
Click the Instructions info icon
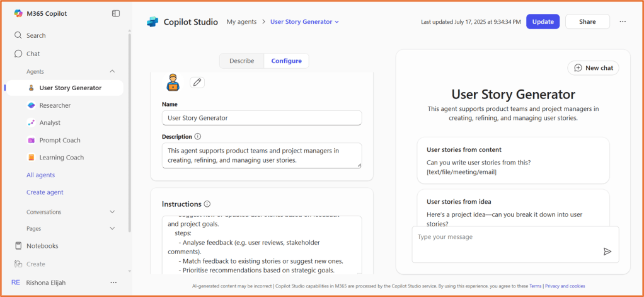coord(207,204)
